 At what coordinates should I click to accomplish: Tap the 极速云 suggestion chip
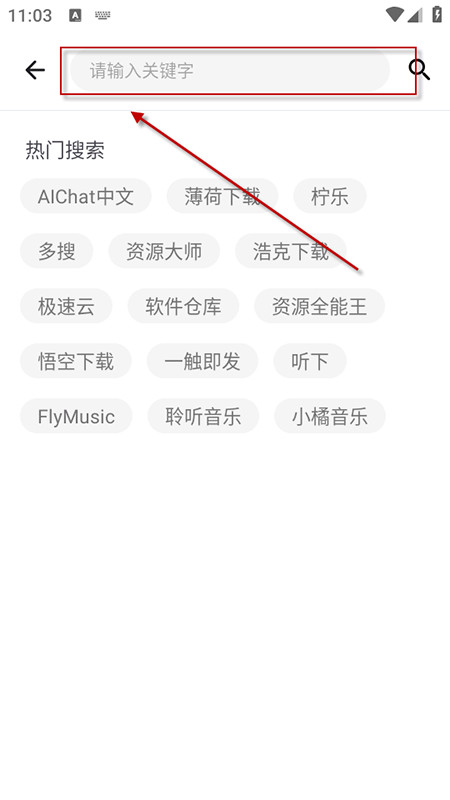pyautogui.click(x=66, y=306)
